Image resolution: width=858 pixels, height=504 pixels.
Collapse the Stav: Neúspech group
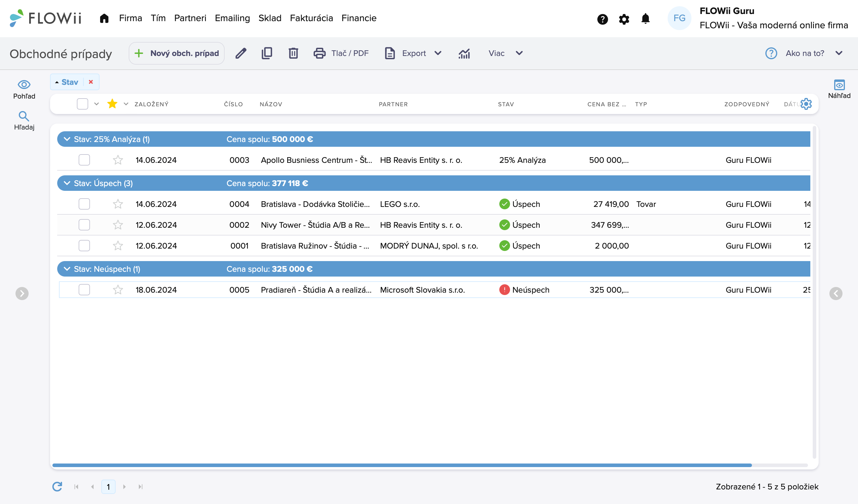67,269
